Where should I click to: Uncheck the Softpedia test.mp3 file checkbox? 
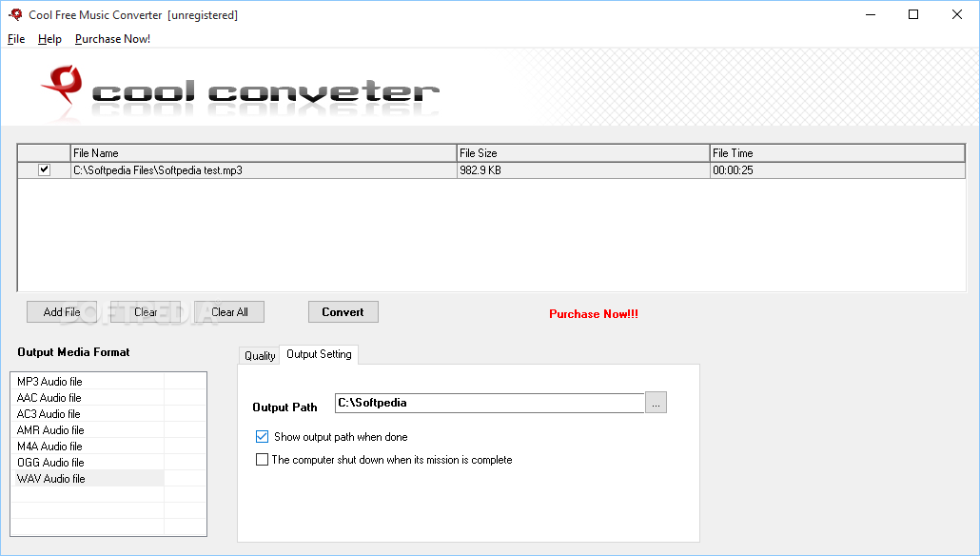coord(44,169)
